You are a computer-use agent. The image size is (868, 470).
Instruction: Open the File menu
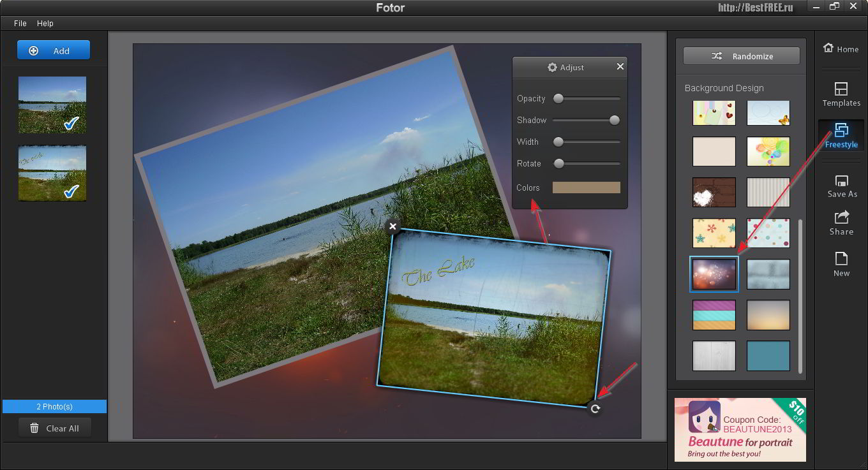pyautogui.click(x=20, y=23)
